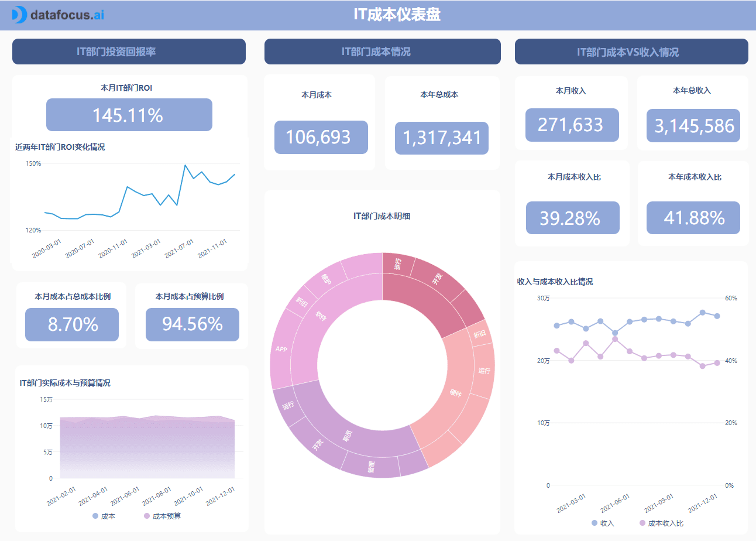Click the IT成本仪表盘 dashboard title
Screen dimensions: 756x541
coord(397,15)
